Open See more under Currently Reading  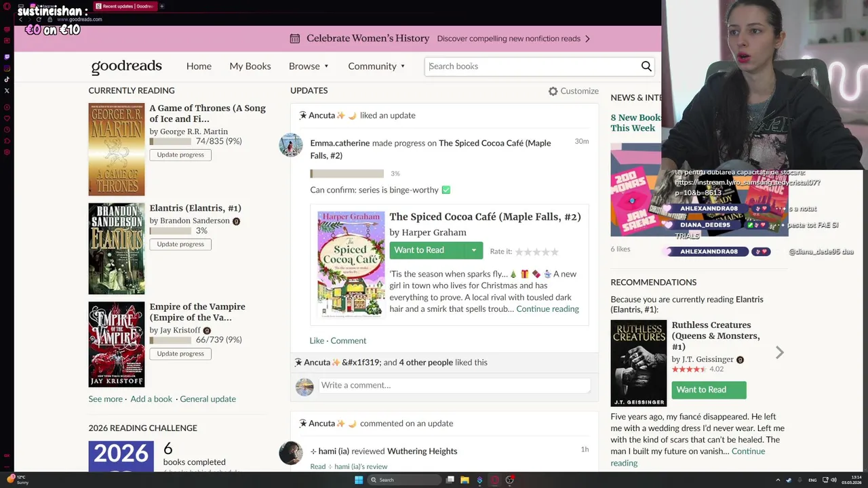click(x=105, y=399)
